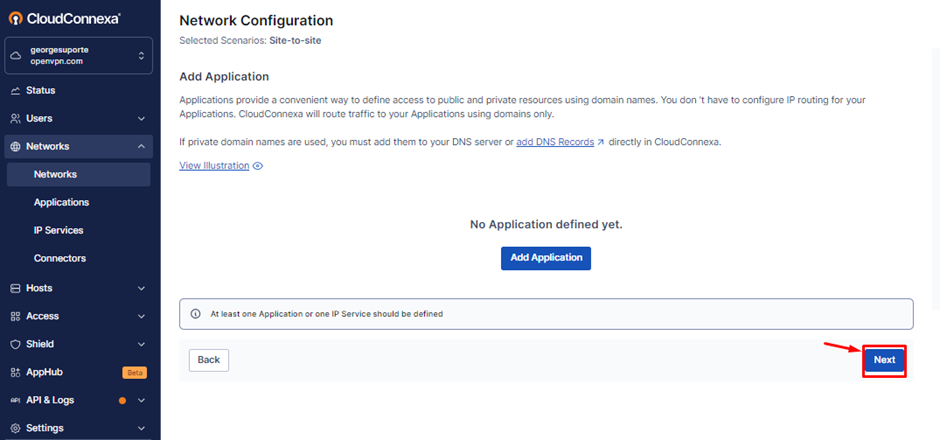Click the Hosts server icon
This screenshot has width=940, height=440.
16,289
